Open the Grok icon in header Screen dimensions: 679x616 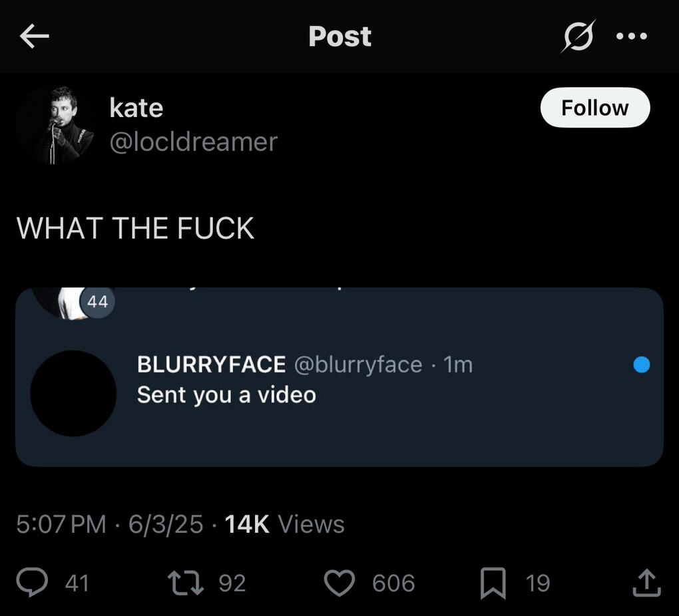tap(576, 37)
